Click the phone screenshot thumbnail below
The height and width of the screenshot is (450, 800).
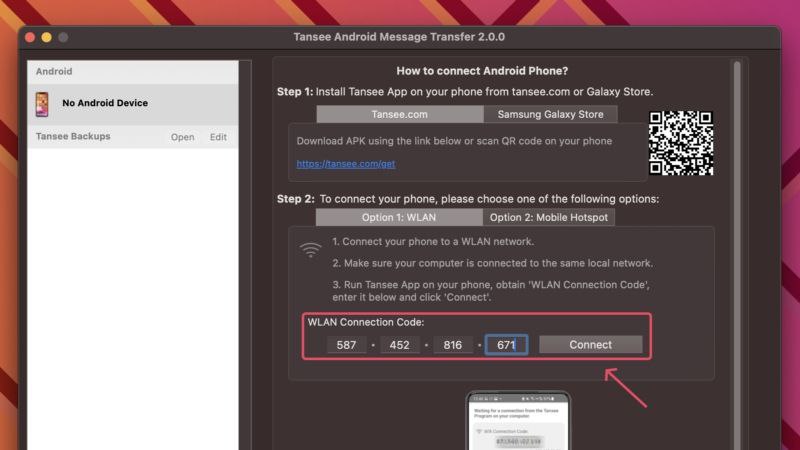coord(518,420)
